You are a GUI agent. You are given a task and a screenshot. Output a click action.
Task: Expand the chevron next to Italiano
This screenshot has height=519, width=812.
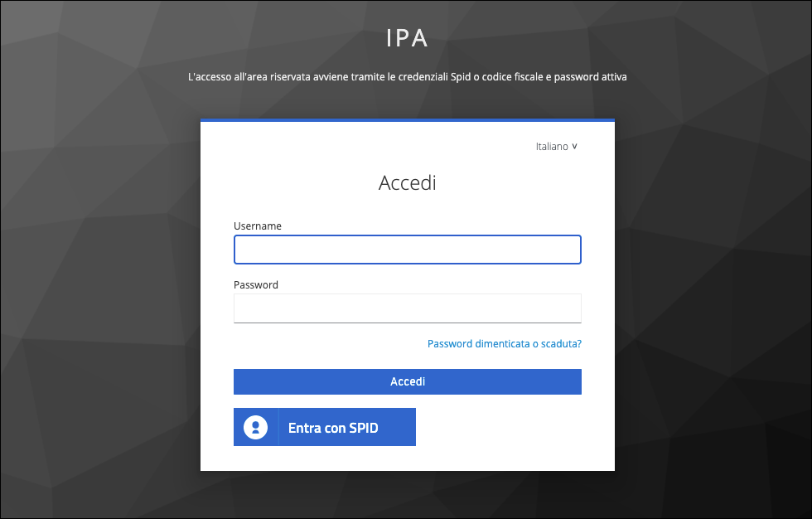(574, 147)
